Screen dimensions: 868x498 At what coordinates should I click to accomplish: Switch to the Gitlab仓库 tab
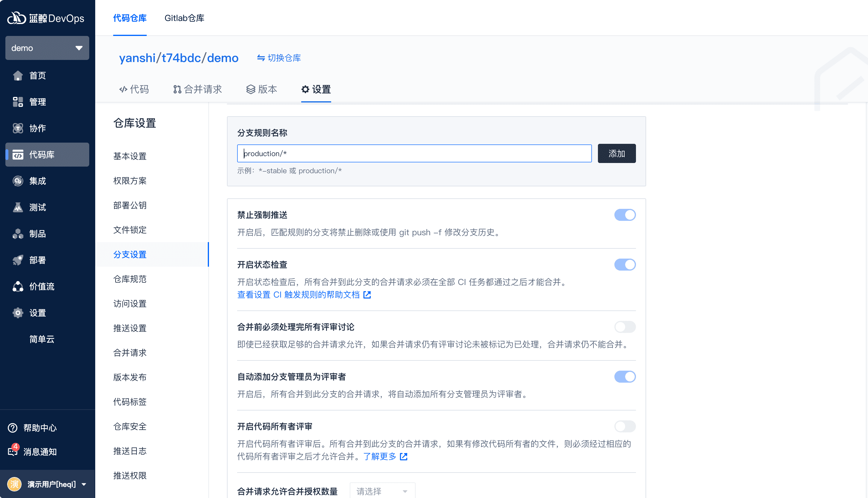tap(184, 18)
